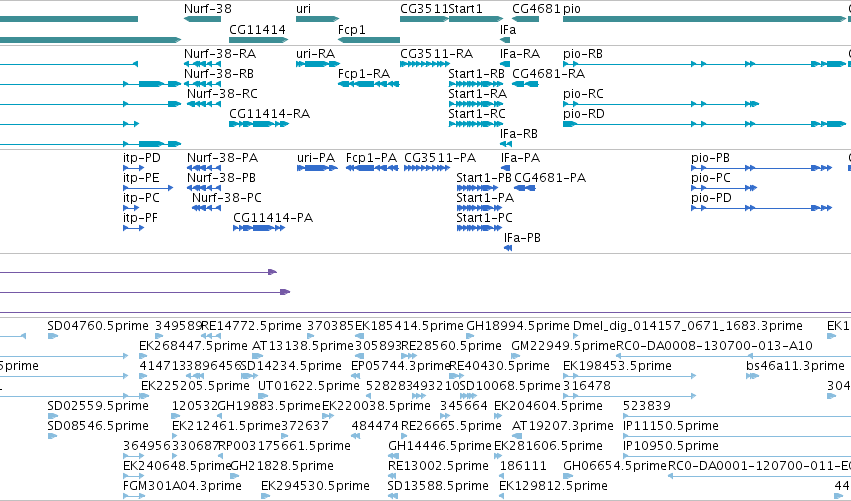Select protein CG11414-PA
This screenshot has height=501, width=851.
[x=273, y=218]
